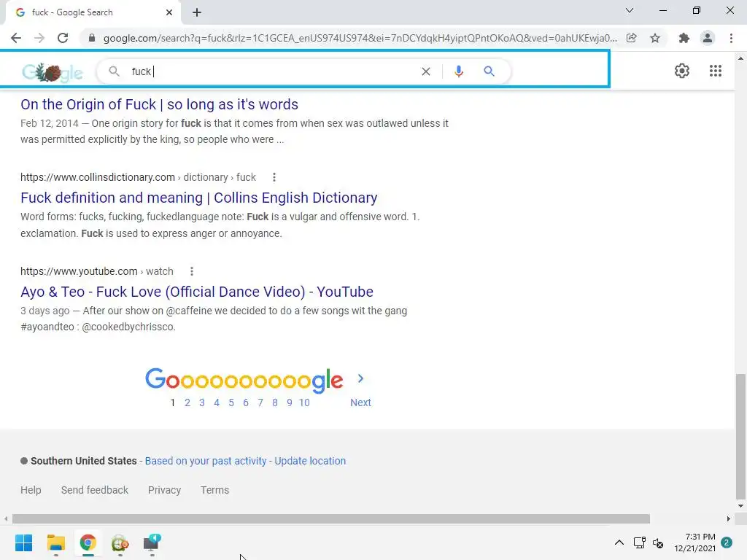
Task: Click the Chrome taskbar icon
Action: [x=88, y=542]
